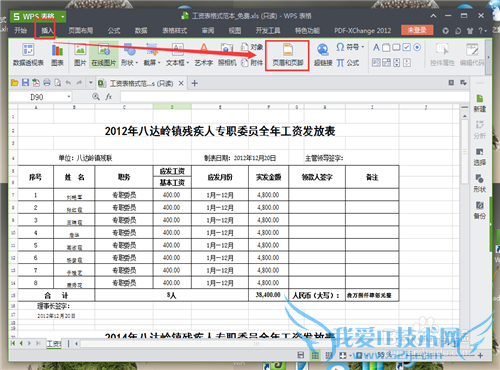Click the zoom in plus in status bar
The width and height of the screenshot is (500, 370).
click(480, 355)
